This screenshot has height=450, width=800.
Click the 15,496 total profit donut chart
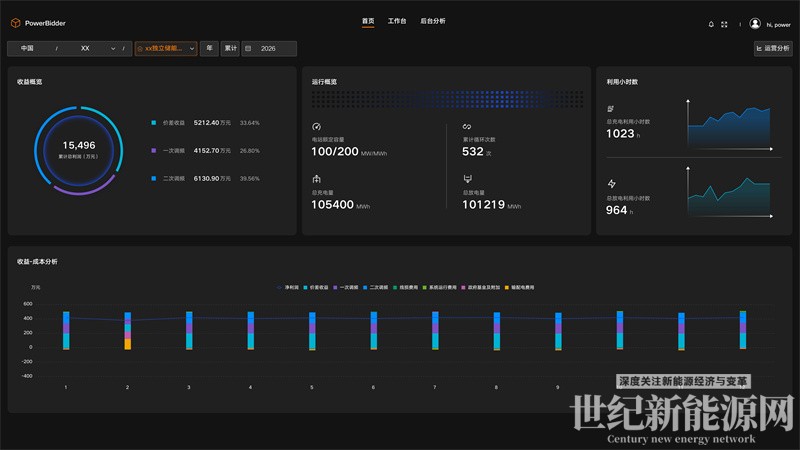[x=78, y=150]
